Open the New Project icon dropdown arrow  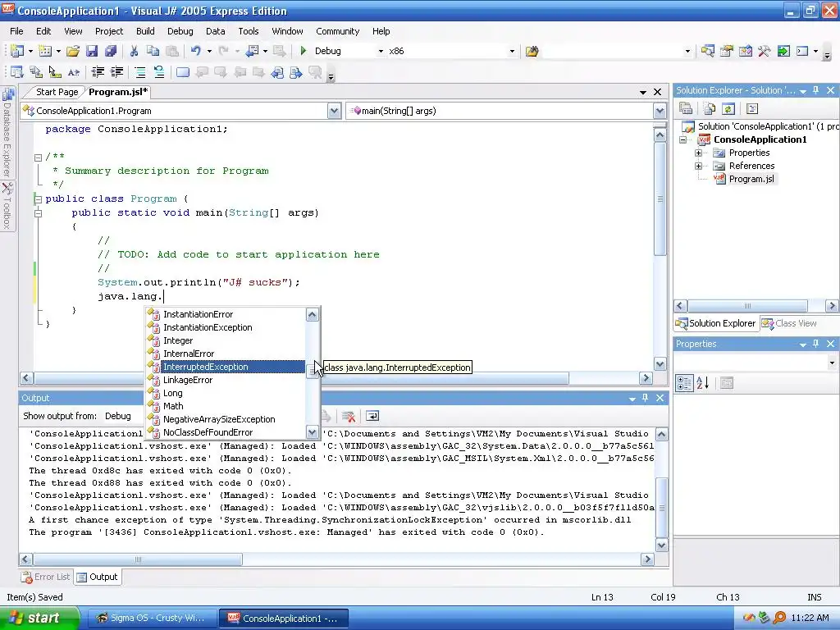(30, 52)
